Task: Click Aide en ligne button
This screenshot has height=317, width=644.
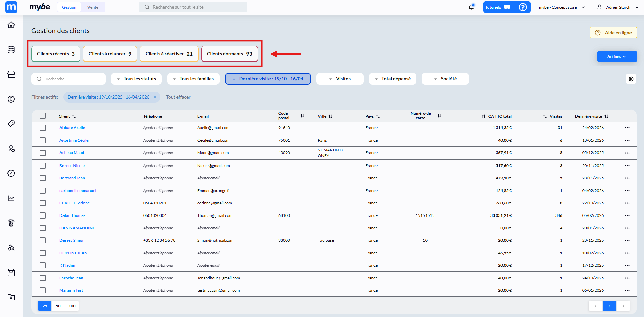Action: pos(613,33)
